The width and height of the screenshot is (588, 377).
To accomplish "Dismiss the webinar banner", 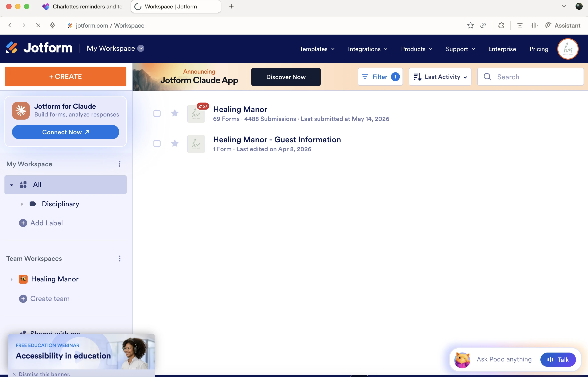I will 42,374.
